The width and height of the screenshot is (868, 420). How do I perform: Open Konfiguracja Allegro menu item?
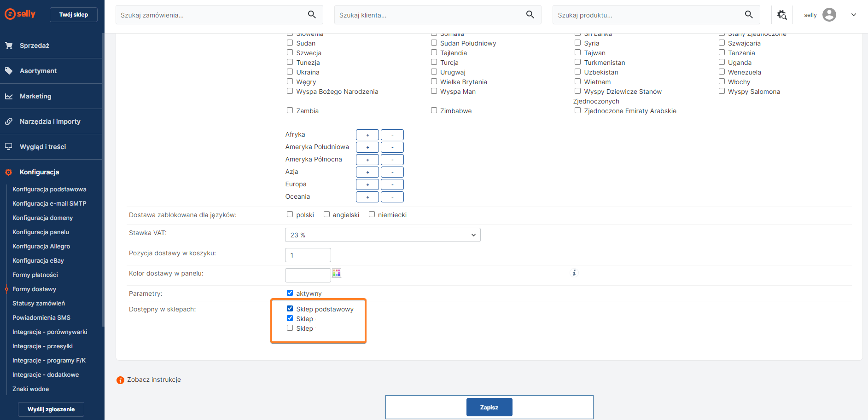pos(41,246)
